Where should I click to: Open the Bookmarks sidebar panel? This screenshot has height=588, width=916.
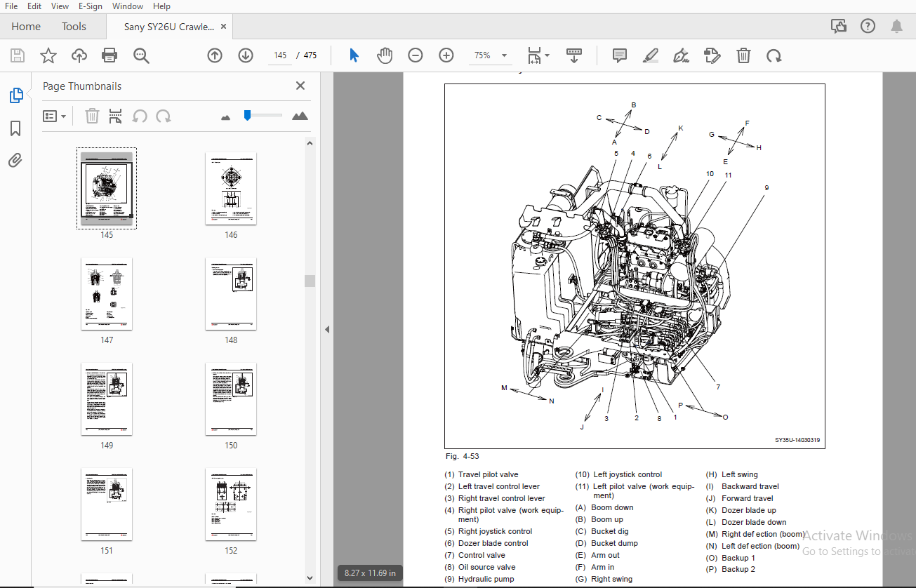click(x=15, y=128)
